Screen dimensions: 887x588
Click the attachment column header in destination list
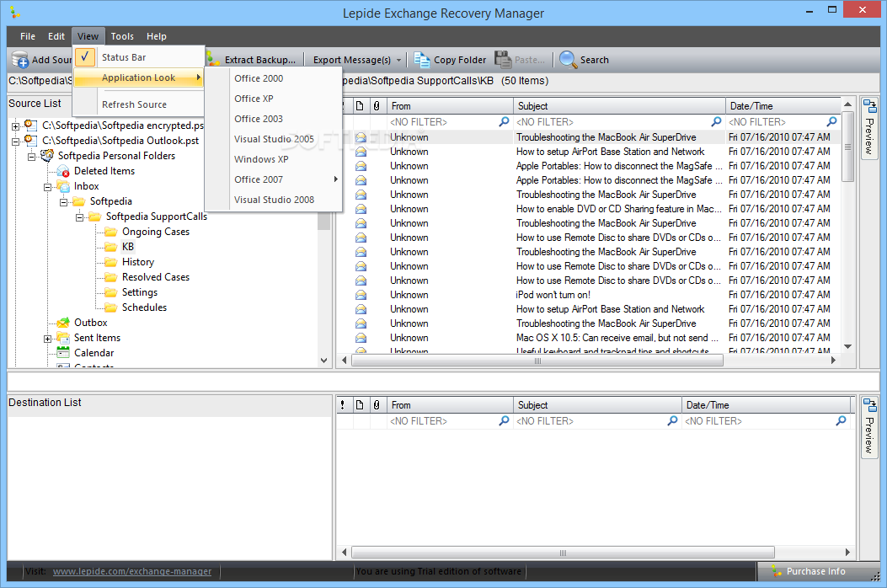377,405
